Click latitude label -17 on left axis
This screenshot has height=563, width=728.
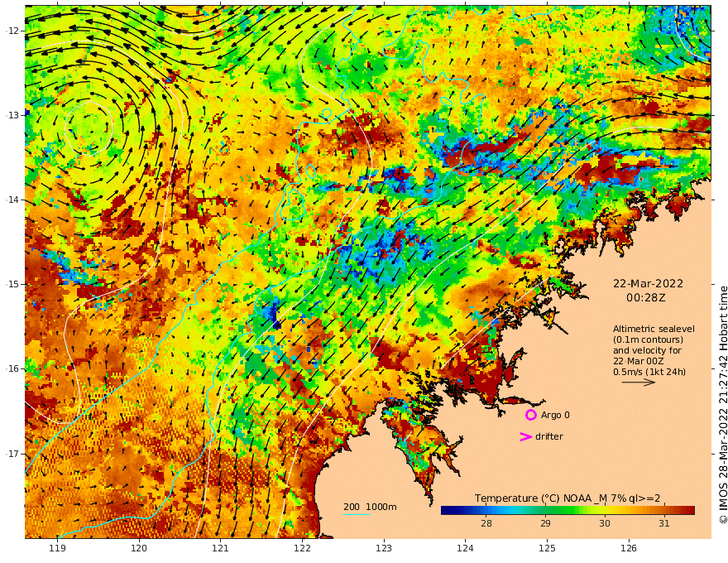point(13,454)
